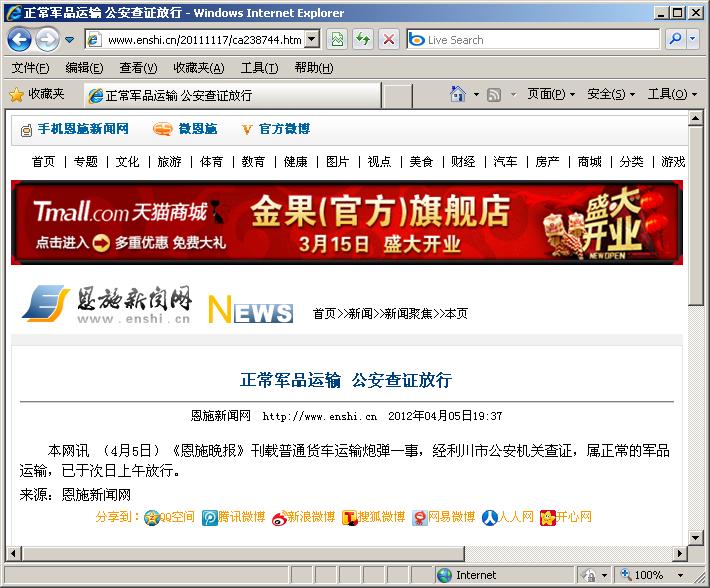Click the browser Back arrow button

(20, 40)
